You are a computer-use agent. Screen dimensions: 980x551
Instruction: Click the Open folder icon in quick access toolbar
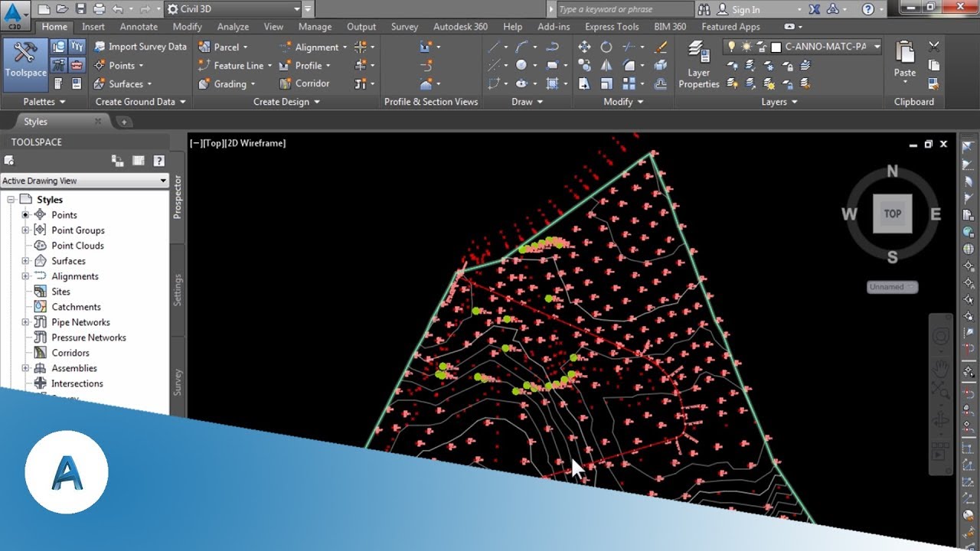63,9
